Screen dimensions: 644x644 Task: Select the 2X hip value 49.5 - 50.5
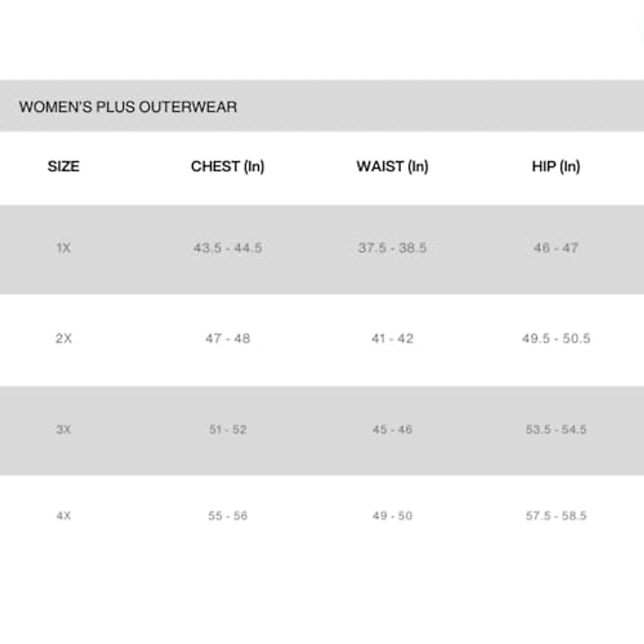(x=556, y=339)
